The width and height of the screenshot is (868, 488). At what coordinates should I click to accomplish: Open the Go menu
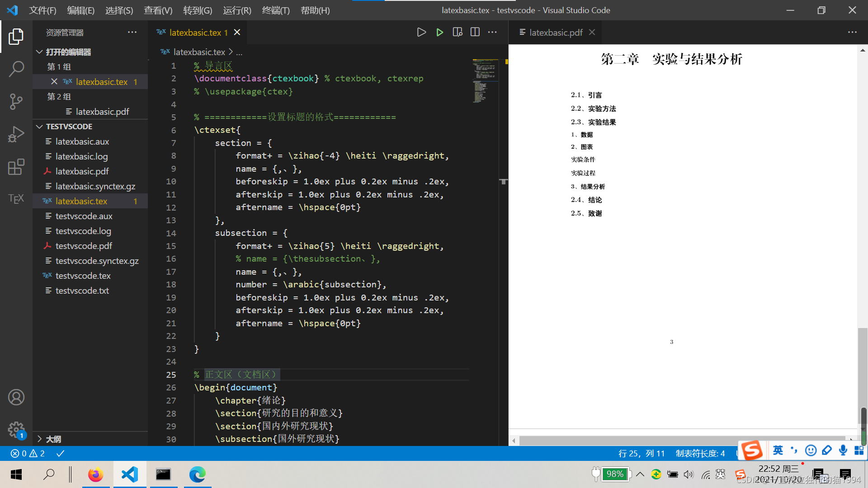coord(198,10)
